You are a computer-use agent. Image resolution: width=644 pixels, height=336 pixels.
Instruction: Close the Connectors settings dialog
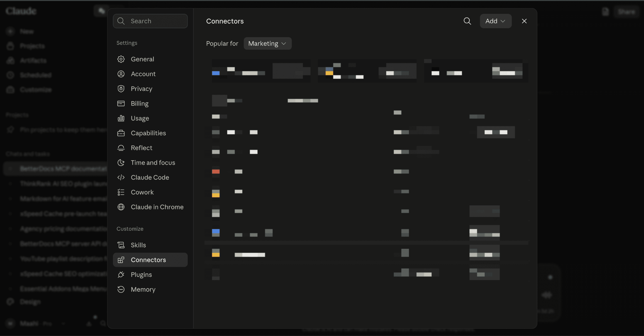point(524,21)
